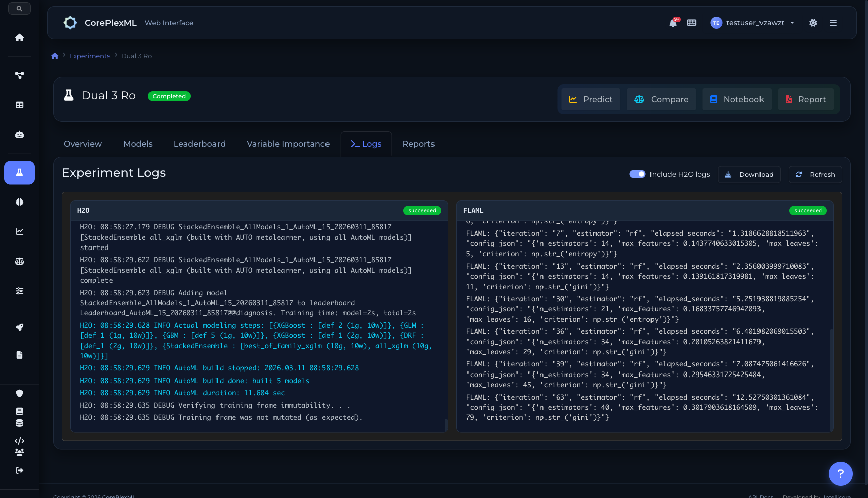Image resolution: width=868 pixels, height=498 pixels.
Task: Download the experiment logs
Action: click(x=749, y=174)
